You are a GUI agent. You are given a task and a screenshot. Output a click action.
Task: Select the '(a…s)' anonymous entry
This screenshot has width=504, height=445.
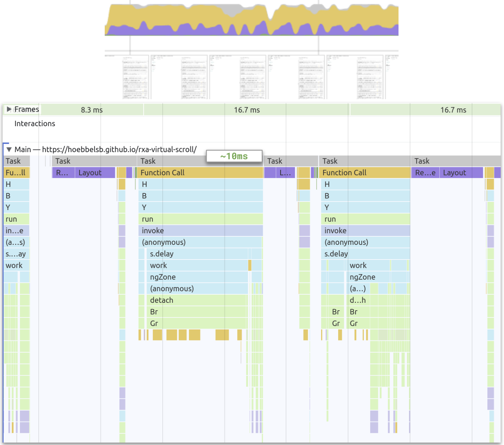tap(15, 242)
